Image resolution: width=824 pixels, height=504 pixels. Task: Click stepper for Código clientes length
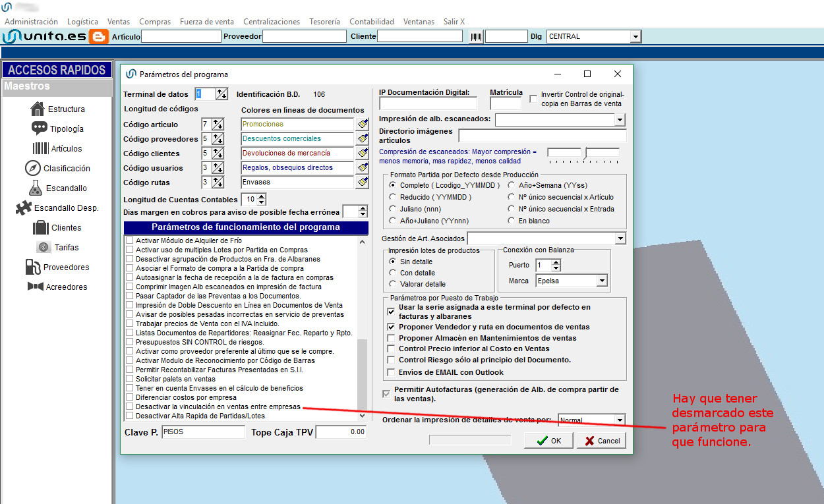218,153
